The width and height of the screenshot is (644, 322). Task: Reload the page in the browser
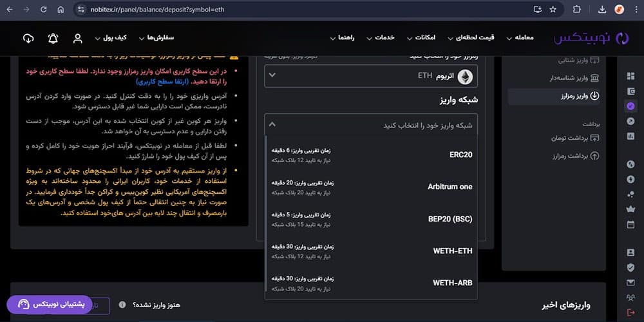pyautogui.click(x=43, y=10)
